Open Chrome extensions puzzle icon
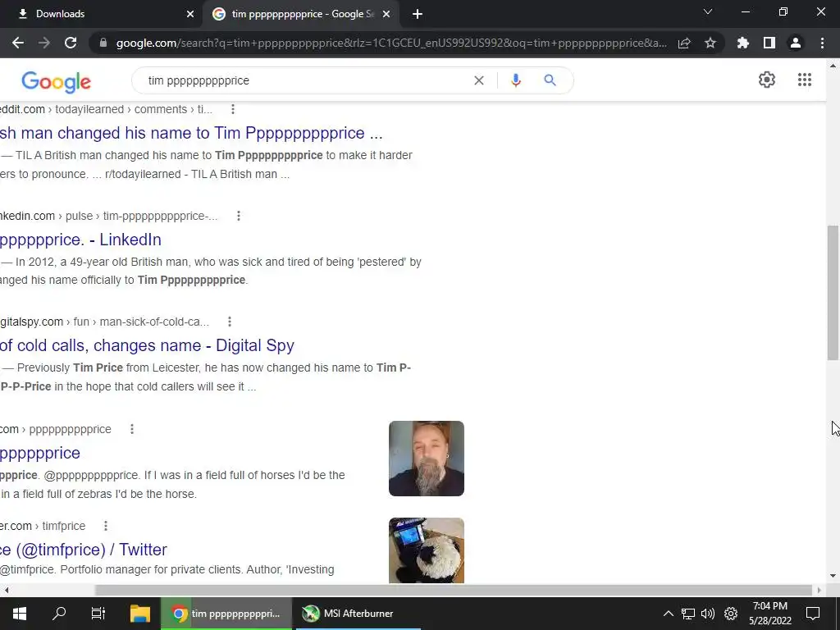The image size is (840, 630). coord(743,43)
